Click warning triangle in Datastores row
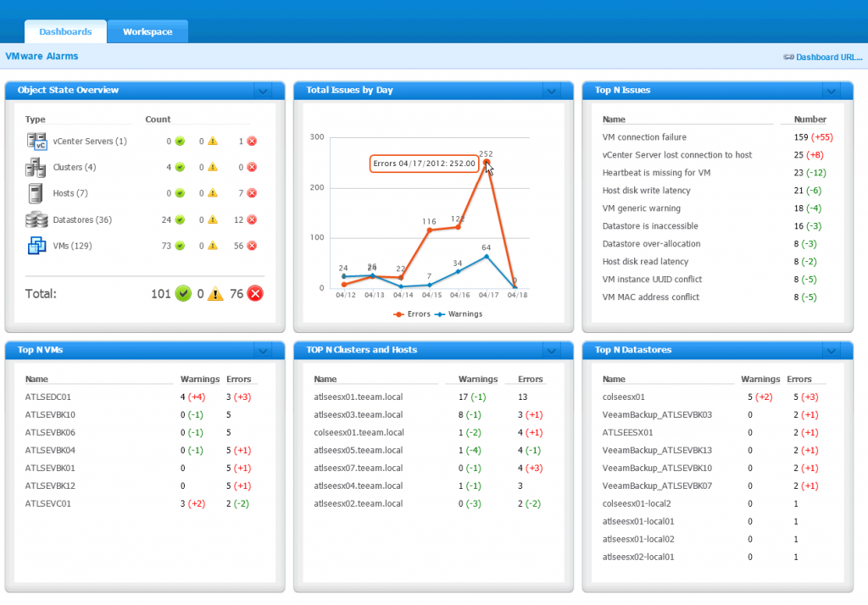Viewport: 868px width, 605px height. pos(213,219)
